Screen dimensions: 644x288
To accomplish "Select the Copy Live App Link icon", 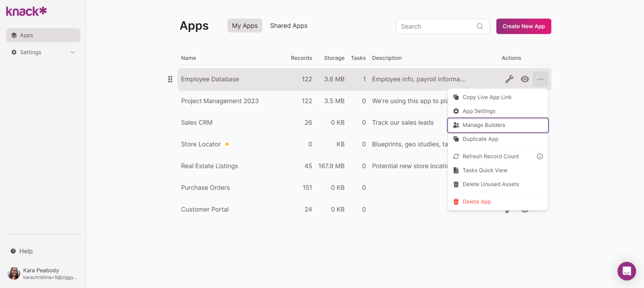I will (456, 97).
